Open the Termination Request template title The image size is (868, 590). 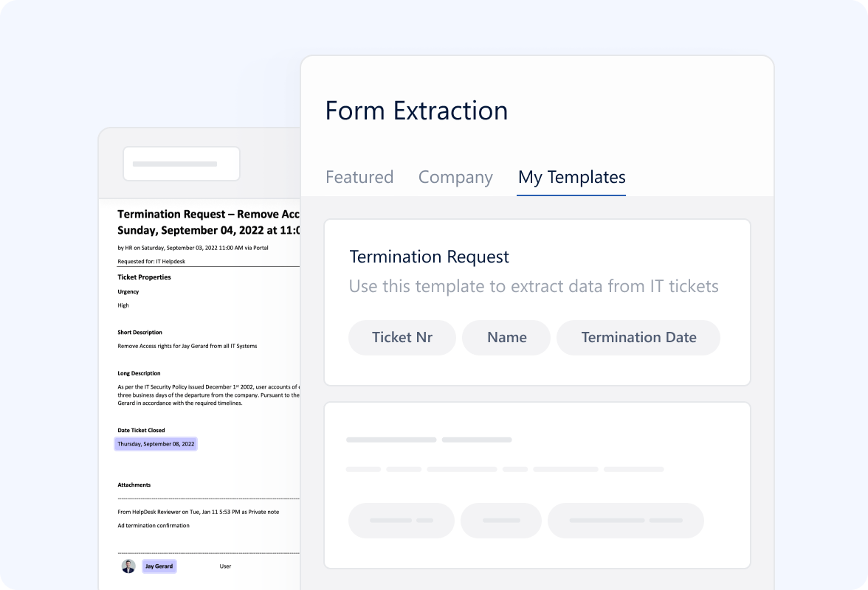pos(429,257)
